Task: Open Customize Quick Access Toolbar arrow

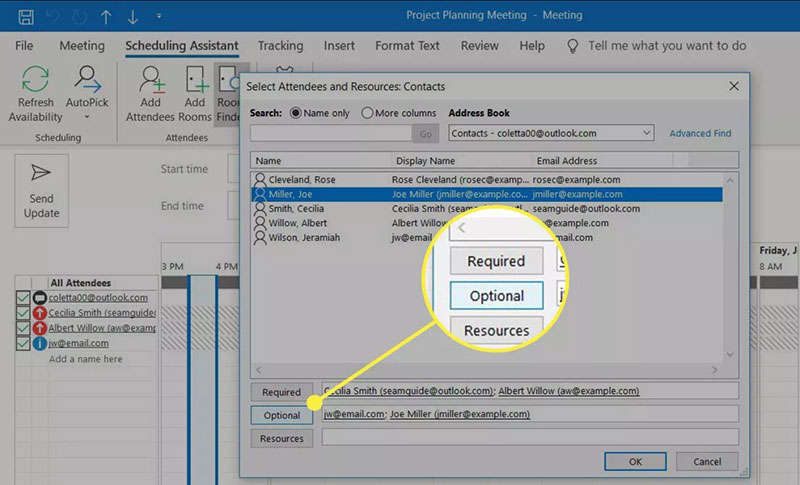Action: (x=159, y=16)
